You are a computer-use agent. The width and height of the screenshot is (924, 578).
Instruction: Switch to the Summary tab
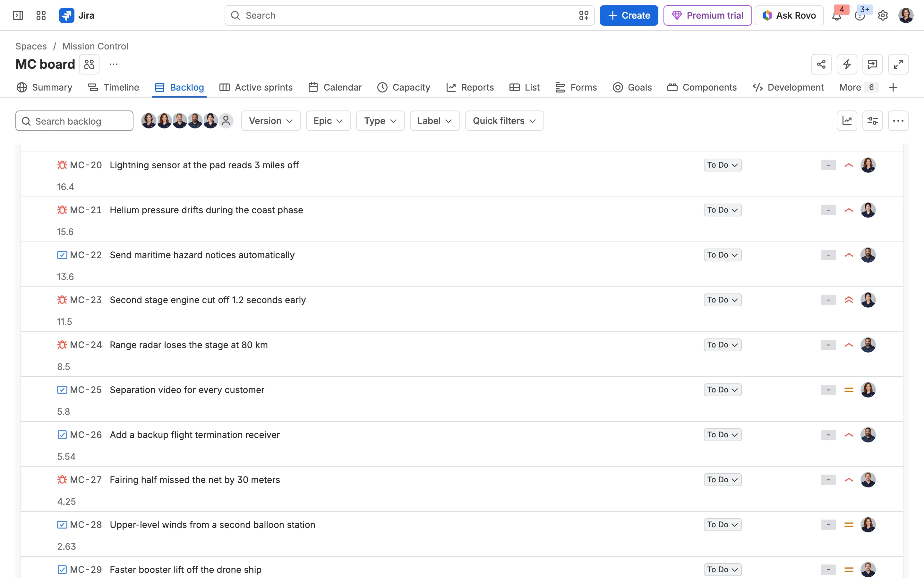tap(45, 88)
